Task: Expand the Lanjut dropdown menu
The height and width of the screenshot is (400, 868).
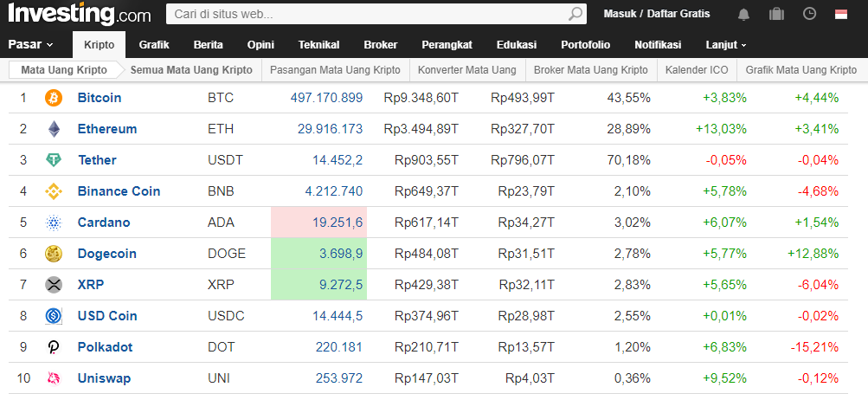Action: pyautogui.click(x=726, y=45)
